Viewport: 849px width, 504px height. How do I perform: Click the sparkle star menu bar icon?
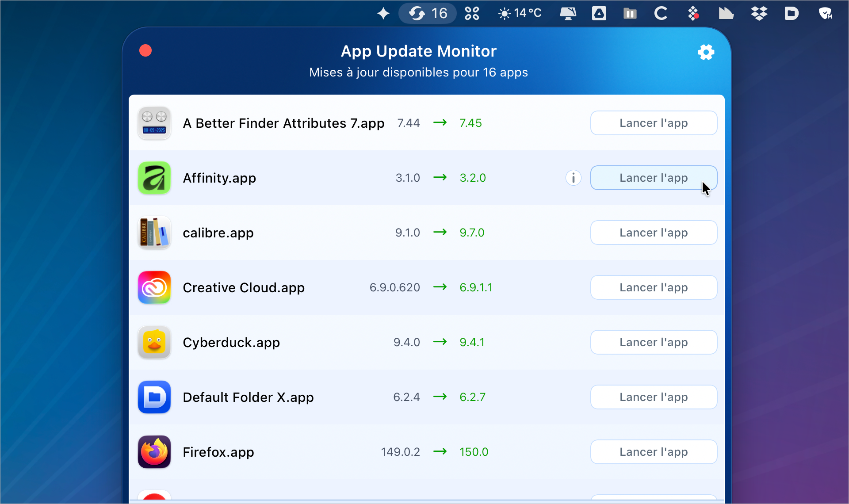pyautogui.click(x=383, y=13)
